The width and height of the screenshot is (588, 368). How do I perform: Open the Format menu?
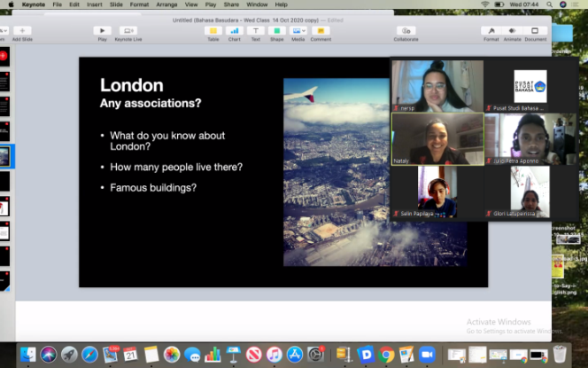tap(139, 4)
